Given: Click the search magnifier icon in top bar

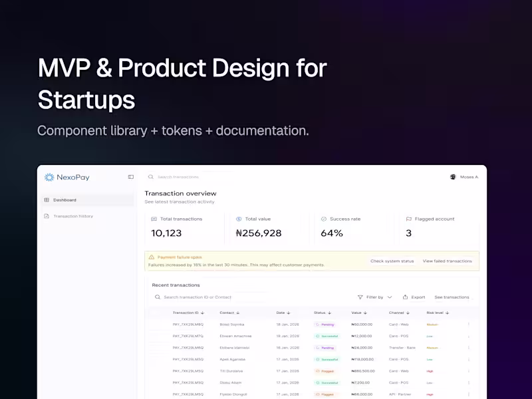Looking at the screenshot, I should (x=150, y=177).
